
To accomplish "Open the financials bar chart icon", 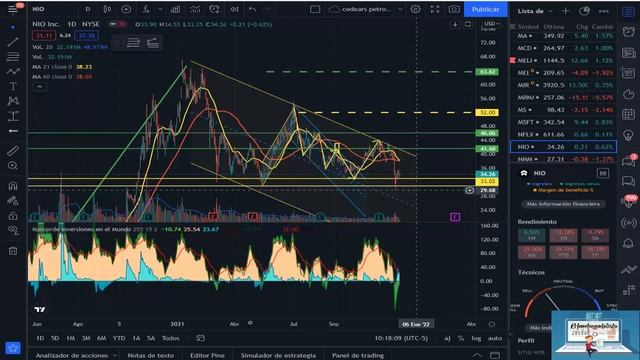I will pyautogui.click(x=176, y=9).
